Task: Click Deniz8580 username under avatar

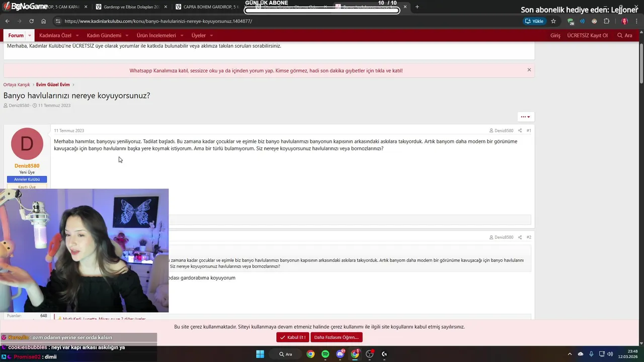Action: pos(27,166)
